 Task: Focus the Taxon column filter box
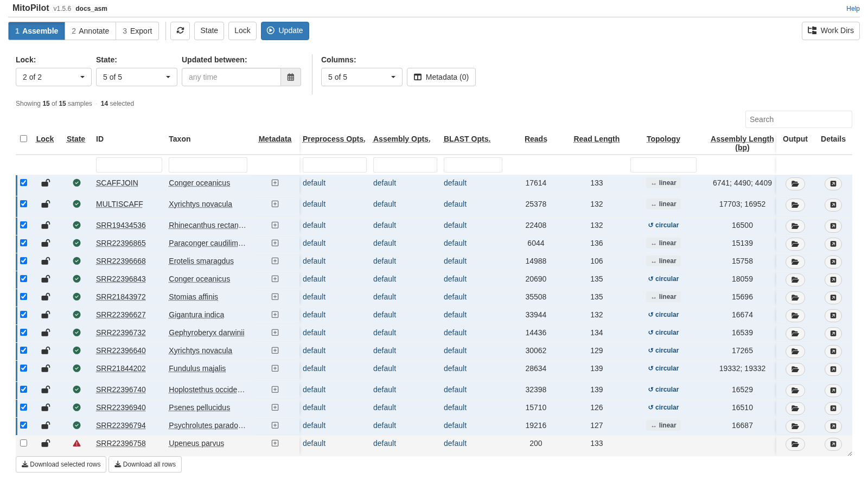click(208, 165)
